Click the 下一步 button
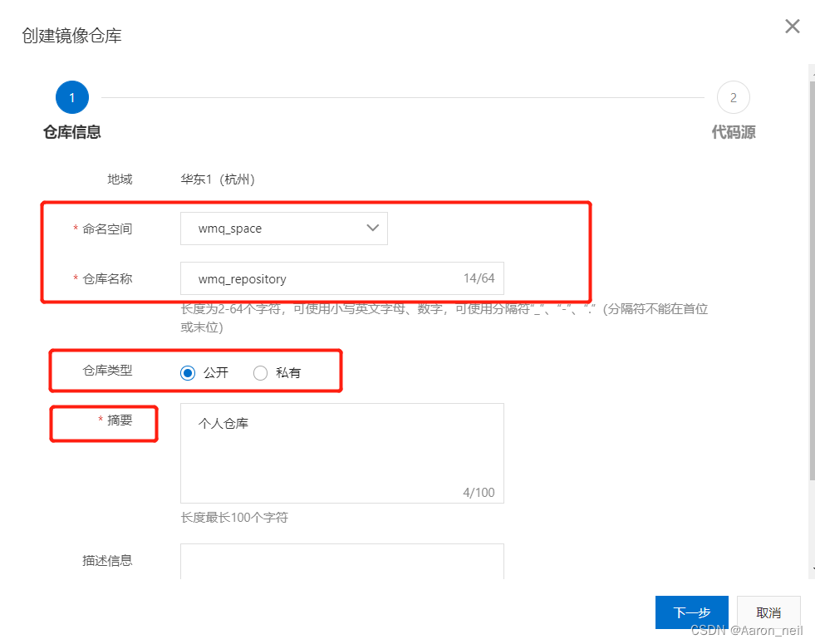This screenshot has width=815, height=644. 691,612
